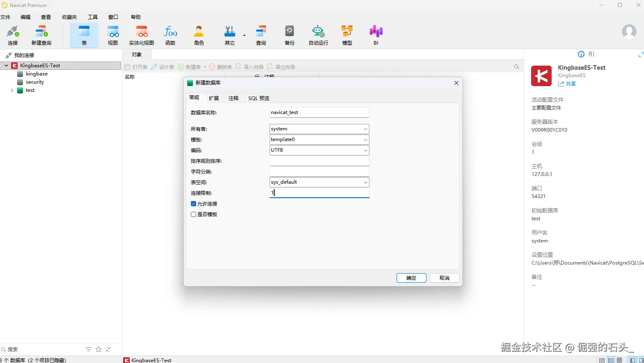Click the filter icon in connection search bar
Viewport: 644px width, 363px height.
pyautogui.click(x=89, y=349)
